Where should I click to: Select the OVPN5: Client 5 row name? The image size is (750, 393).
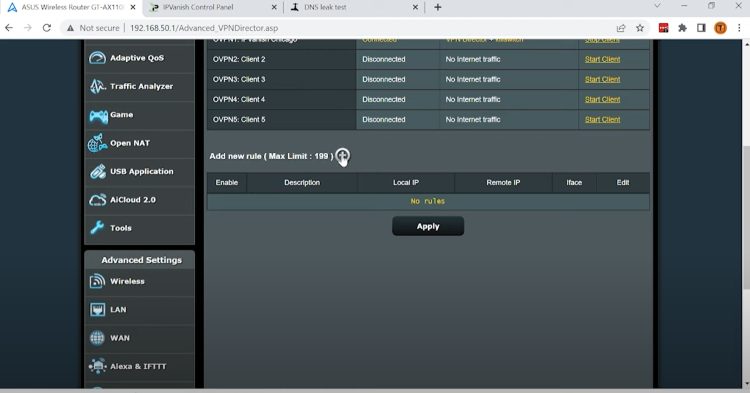pyautogui.click(x=239, y=120)
